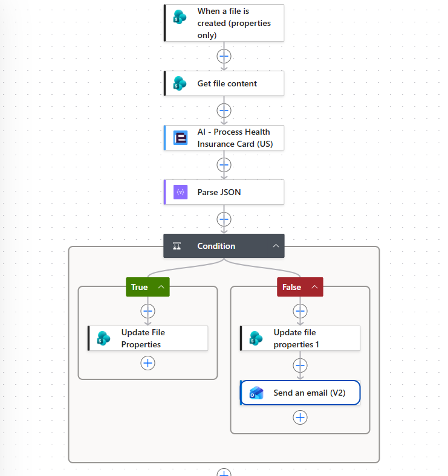The width and height of the screenshot is (448, 476).
Task: Open the Get file content action
Action: 224,83
